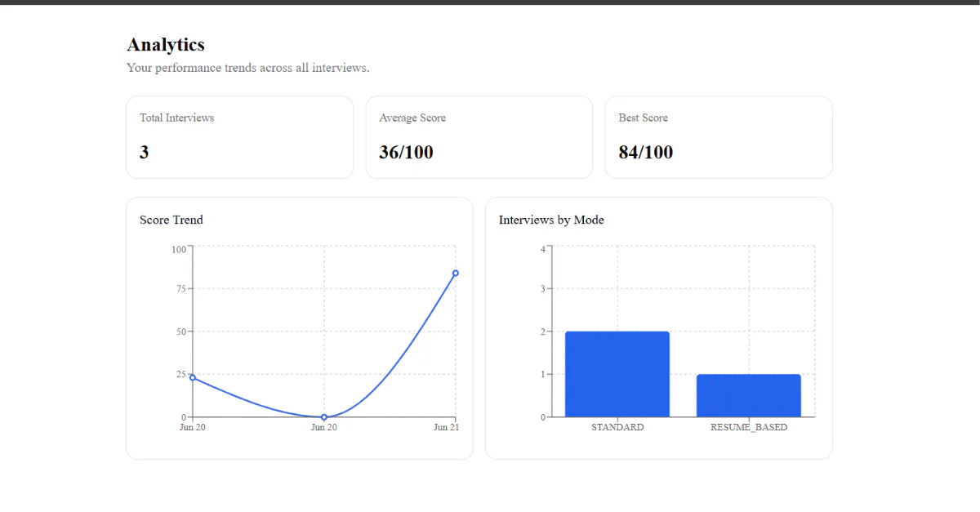Click the first Jun 20 data point at score 23
This screenshot has height=512, width=980.
193,377
